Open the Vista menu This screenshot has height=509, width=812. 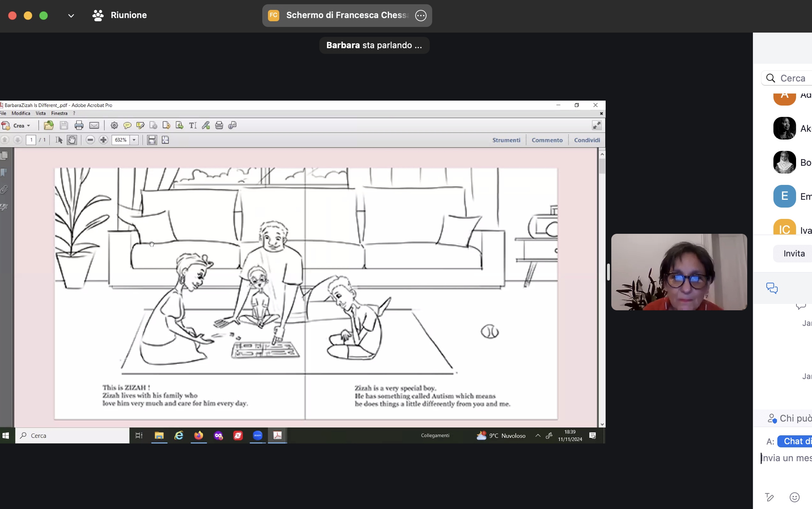[x=40, y=113]
